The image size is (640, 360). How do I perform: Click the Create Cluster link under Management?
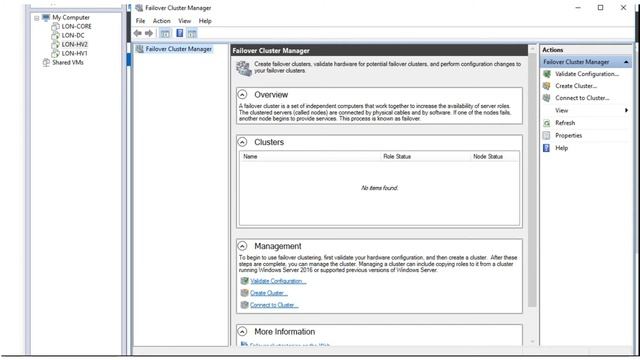(x=269, y=293)
